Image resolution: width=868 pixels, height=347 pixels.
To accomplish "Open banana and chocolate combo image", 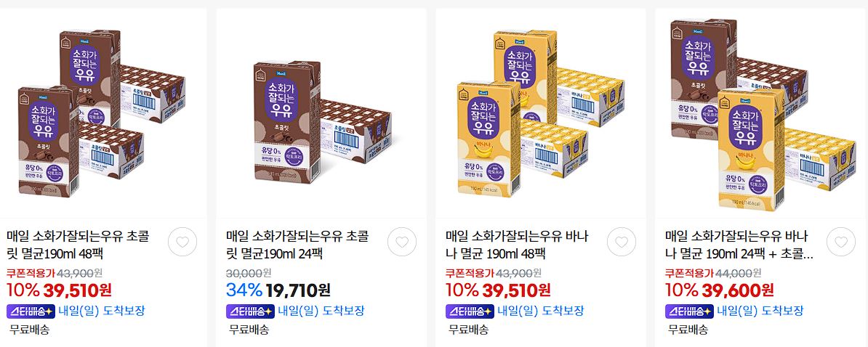I will coord(761,113).
